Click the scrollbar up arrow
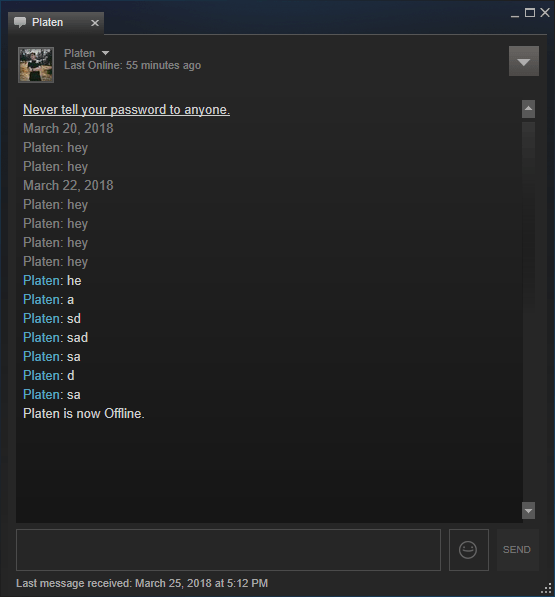 click(528, 109)
